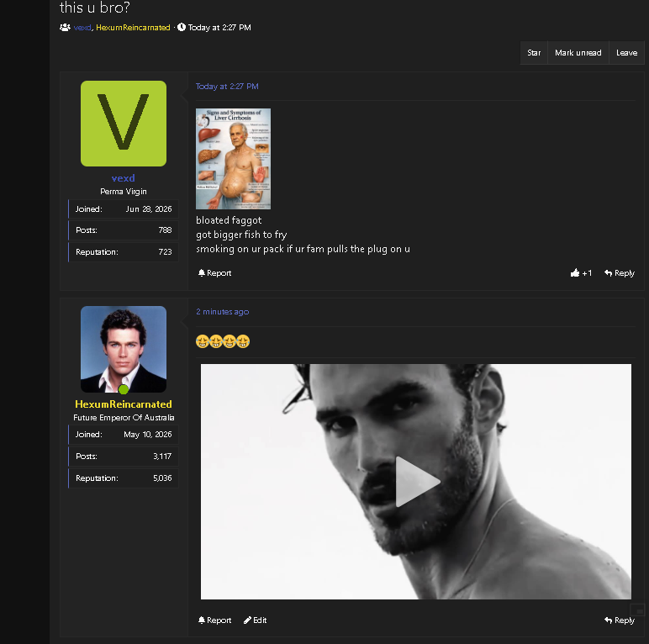Viewport: 649px width, 644px height.
Task: Report vexd's message
Action: (x=214, y=272)
